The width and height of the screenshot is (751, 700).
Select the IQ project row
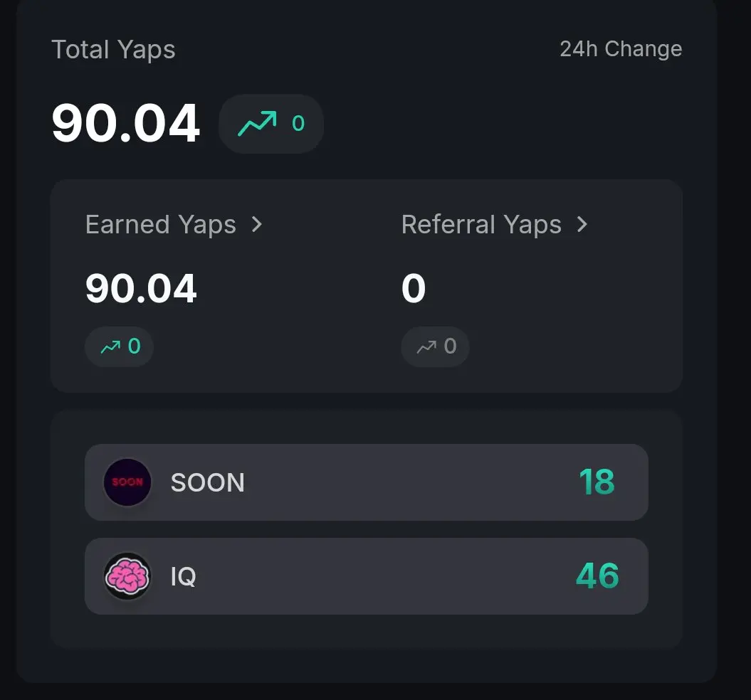pyautogui.click(x=367, y=576)
